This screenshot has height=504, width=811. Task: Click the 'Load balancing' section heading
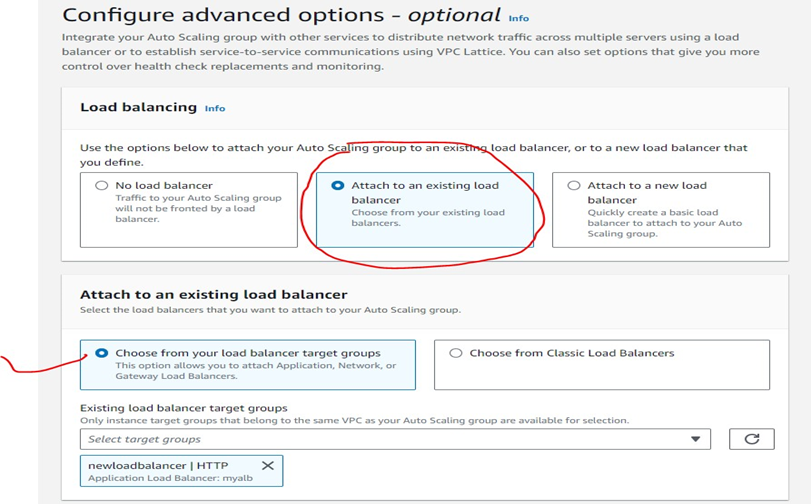[x=138, y=107]
